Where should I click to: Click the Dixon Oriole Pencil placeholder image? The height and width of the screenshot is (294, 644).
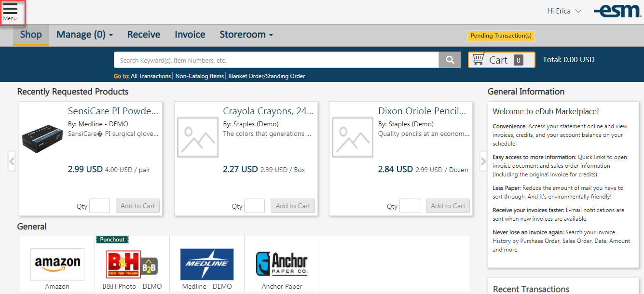pyautogui.click(x=353, y=137)
